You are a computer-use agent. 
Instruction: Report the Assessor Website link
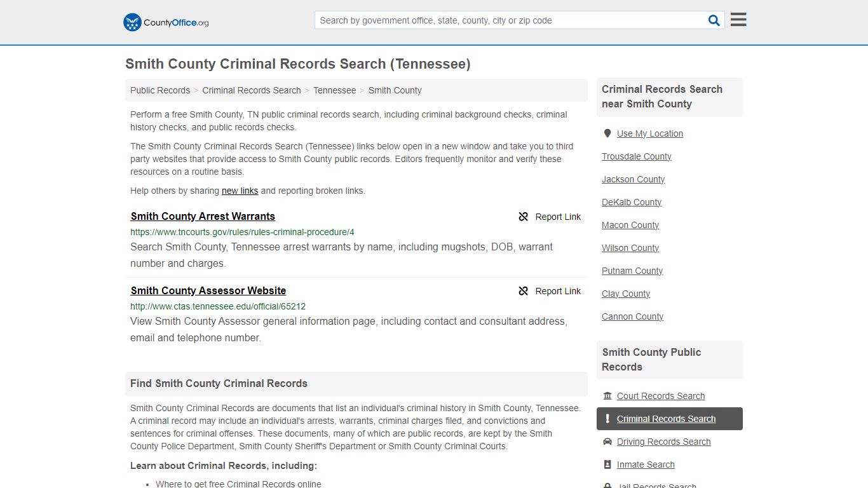(x=550, y=291)
